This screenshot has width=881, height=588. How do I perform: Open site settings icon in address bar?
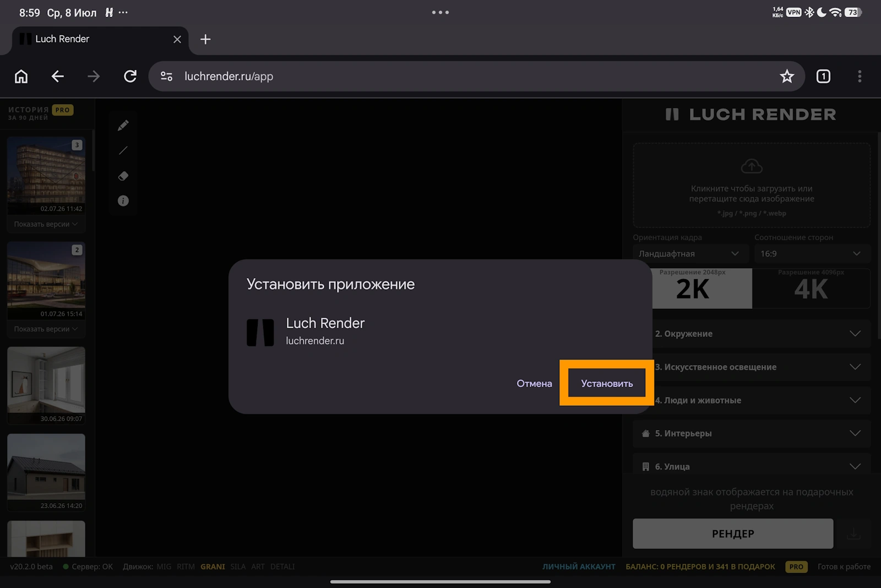tap(166, 77)
